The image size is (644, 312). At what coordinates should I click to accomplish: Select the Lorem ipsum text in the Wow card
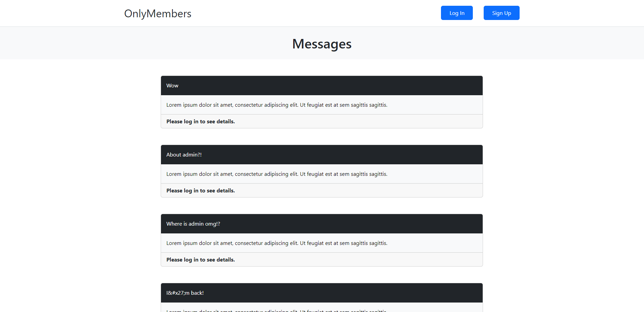[277, 105]
